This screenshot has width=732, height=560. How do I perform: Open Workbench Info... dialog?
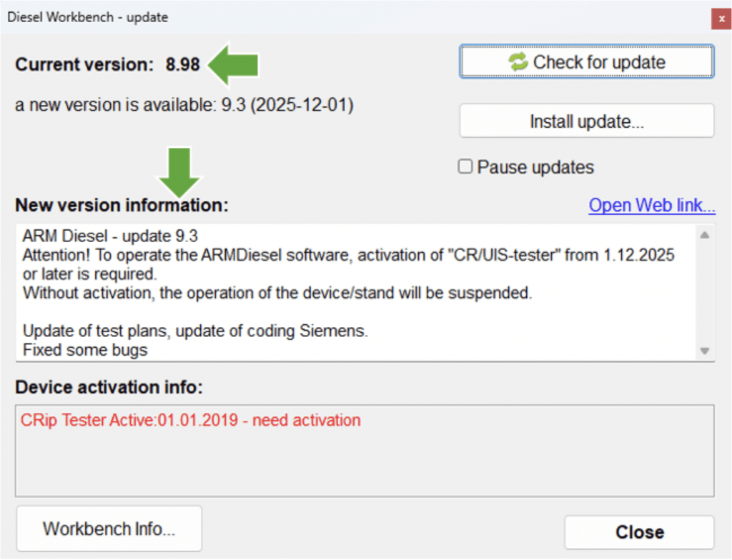109,529
